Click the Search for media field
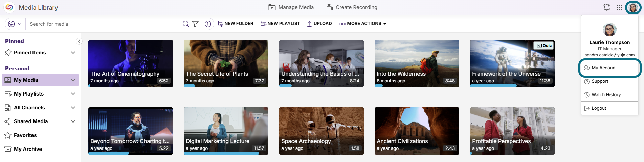 coord(105,24)
